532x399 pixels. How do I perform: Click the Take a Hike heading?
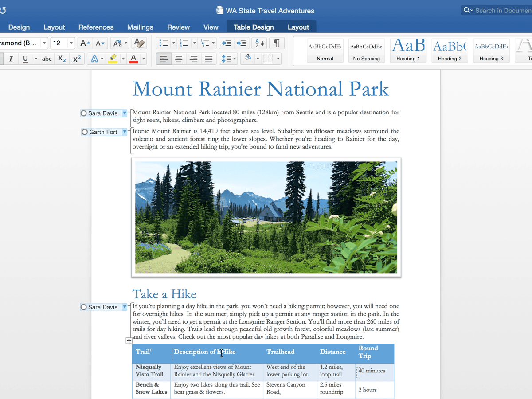(x=164, y=294)
